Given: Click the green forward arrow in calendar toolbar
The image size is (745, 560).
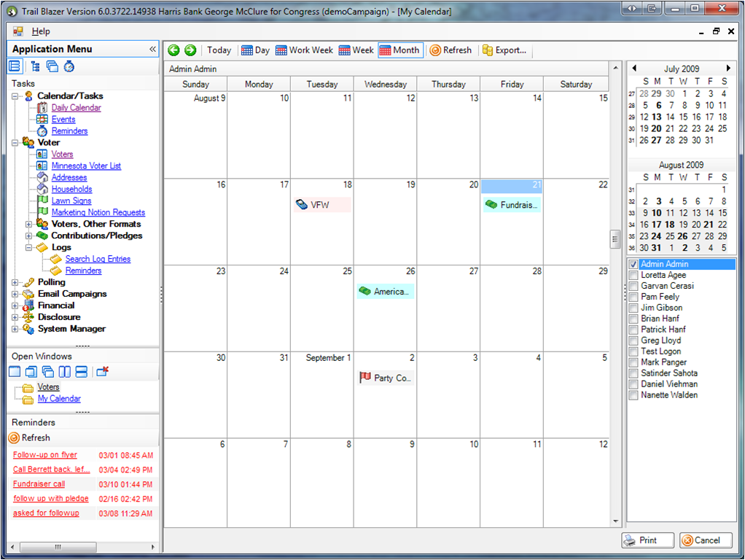Looking at the screenshot, I should pyautogui.click(x=190, y=50).
